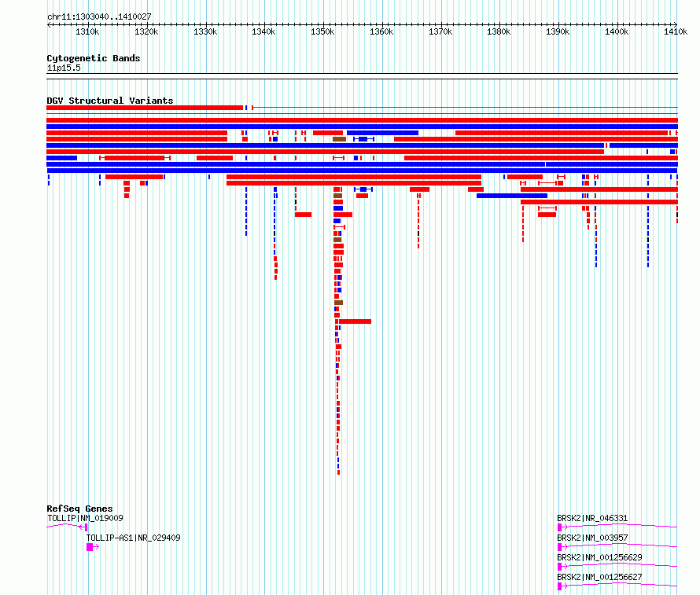Open the TOLLIP-AS1|NR_029409 gene label
This screenshot has width=700, height=595.
134,538
